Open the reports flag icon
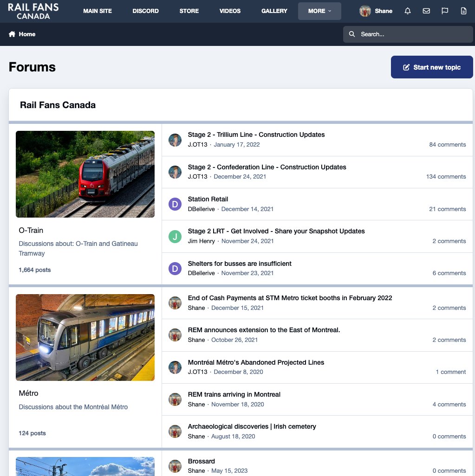The width and height of the screenshot is (475, 476). point(445,11)
